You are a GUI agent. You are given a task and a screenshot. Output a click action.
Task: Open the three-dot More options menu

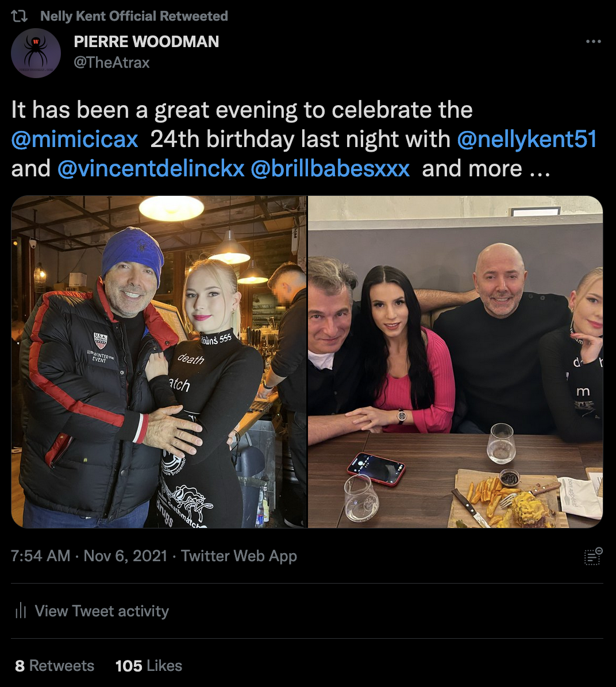point(593,42)
